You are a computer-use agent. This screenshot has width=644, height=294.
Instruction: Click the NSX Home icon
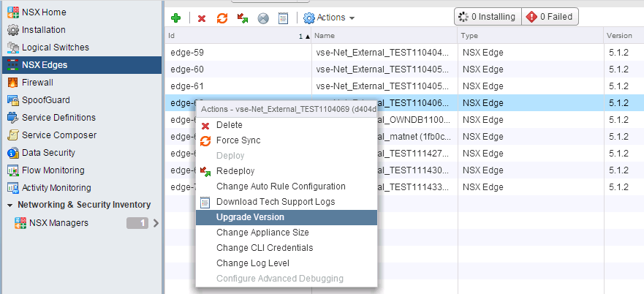[13, 12]
